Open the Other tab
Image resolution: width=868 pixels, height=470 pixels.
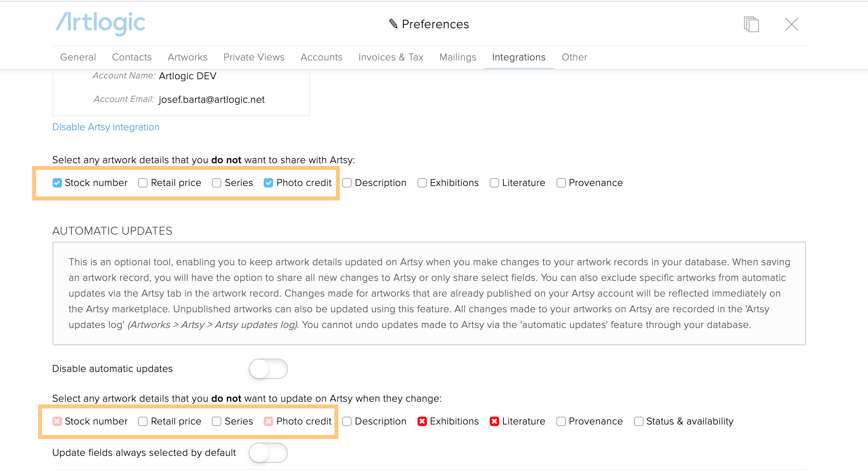click(574, 57)
